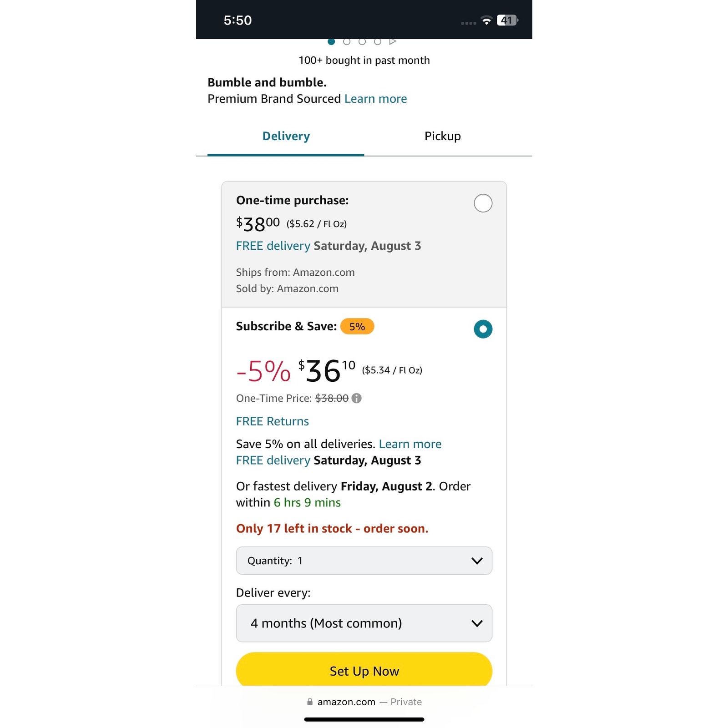
Task: Tap the info icon beside One-Time Price
Action: point(357,398)
